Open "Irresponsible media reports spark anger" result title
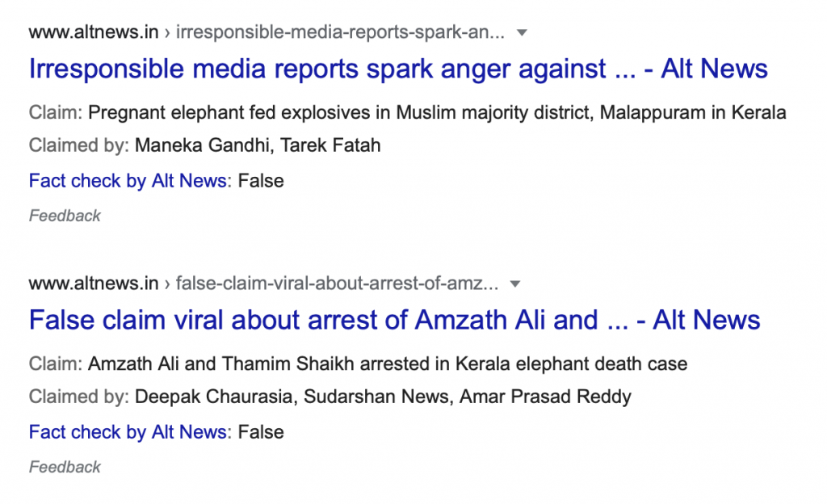This screenshot has width=827, height=504. (x=398, y=69)
